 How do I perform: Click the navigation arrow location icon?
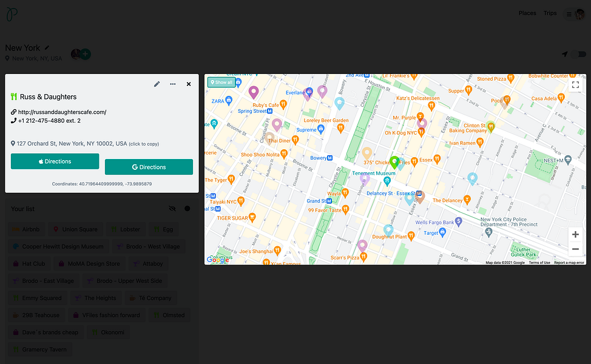565,54
